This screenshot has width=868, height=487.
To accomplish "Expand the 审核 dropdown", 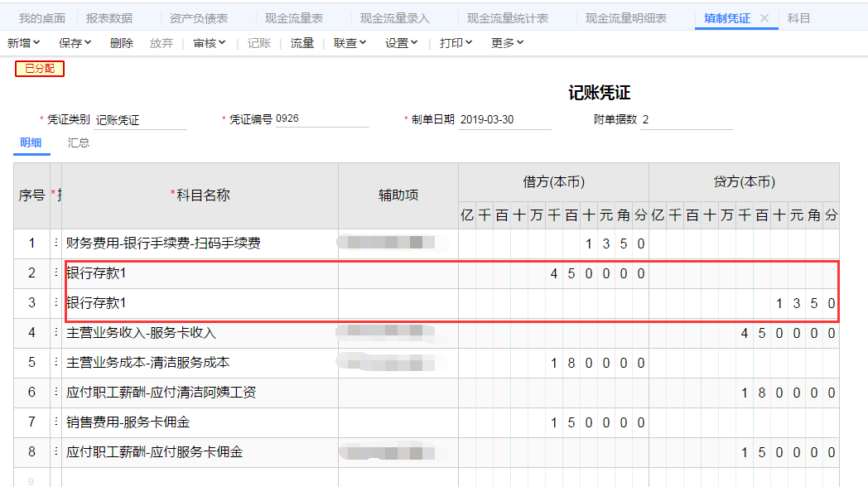I will (207, 42).
